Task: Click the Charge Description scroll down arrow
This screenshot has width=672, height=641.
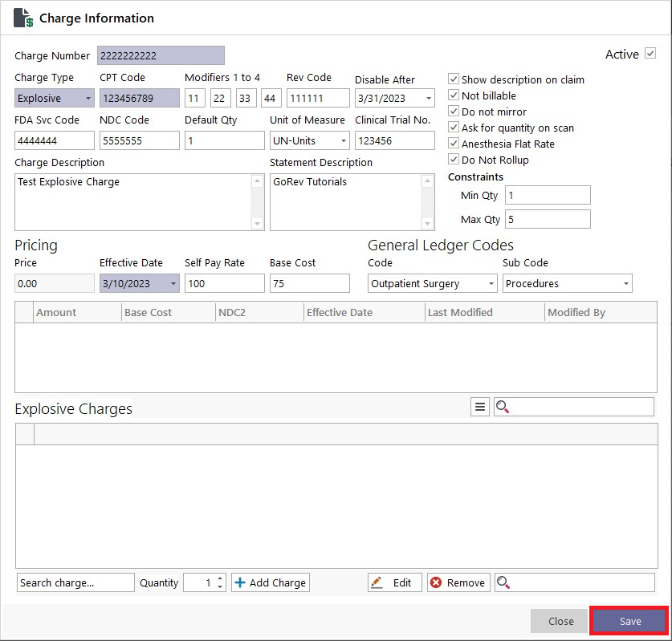Action: pos(257,223)
